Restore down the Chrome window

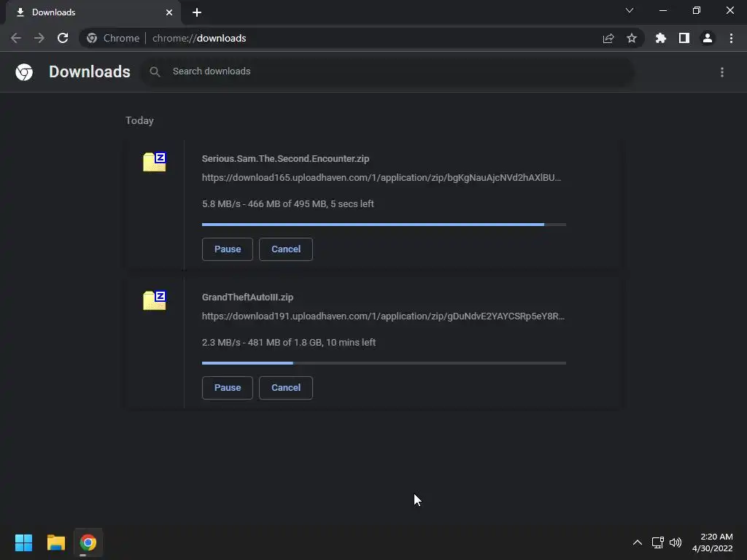click(697, 10)
